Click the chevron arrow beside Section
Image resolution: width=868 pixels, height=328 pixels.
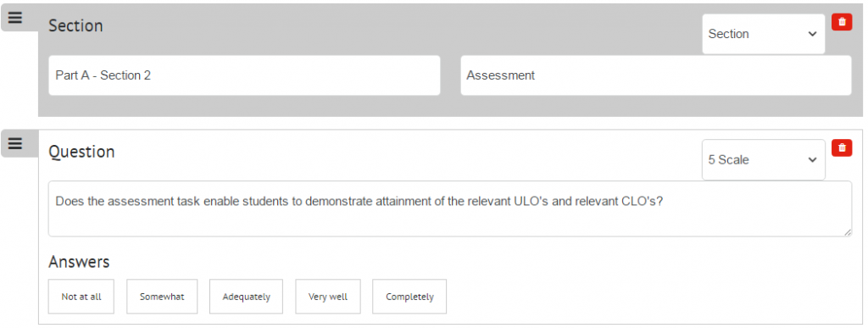(812, 34)
